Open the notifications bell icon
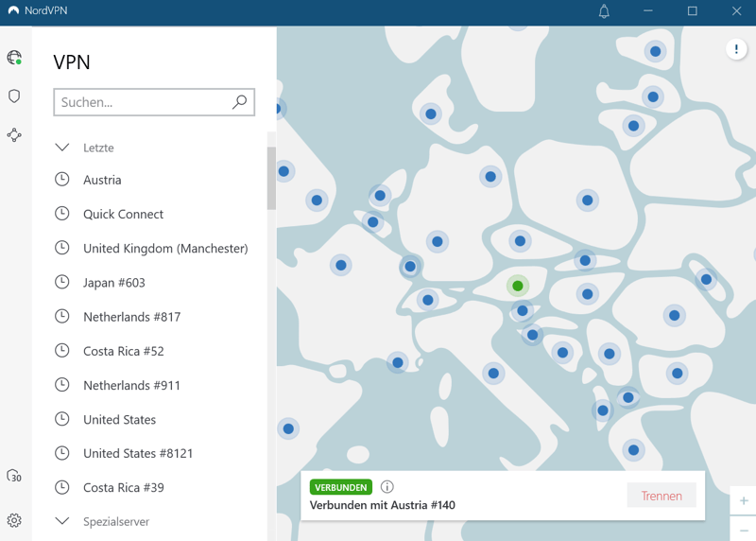The image size is (756, 541). pos(604,11)
